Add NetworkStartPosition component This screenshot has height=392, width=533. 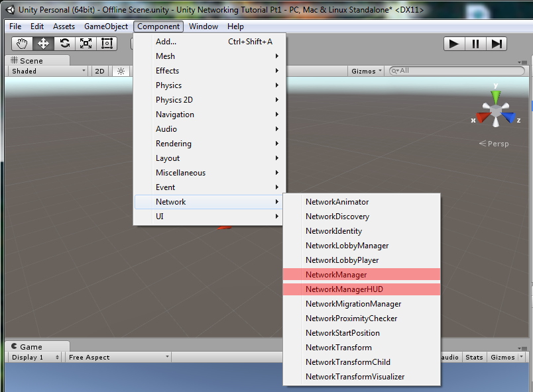pos(362,333)
